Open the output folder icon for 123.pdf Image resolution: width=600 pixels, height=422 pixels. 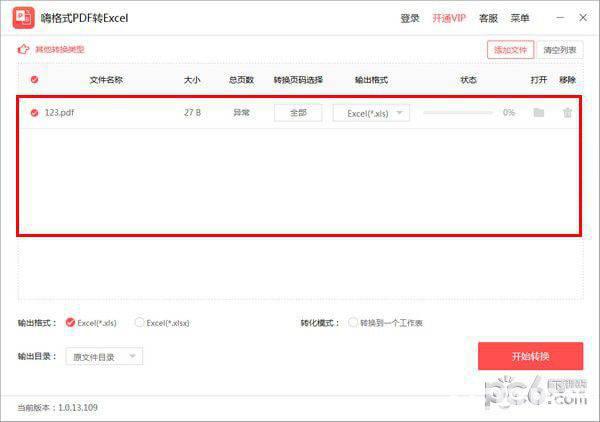pos(539,112)
